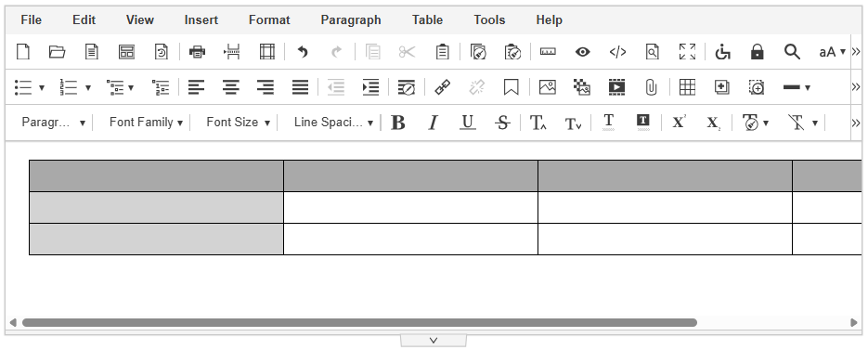Open the aA change case dropdown

[x=833, y=52]
